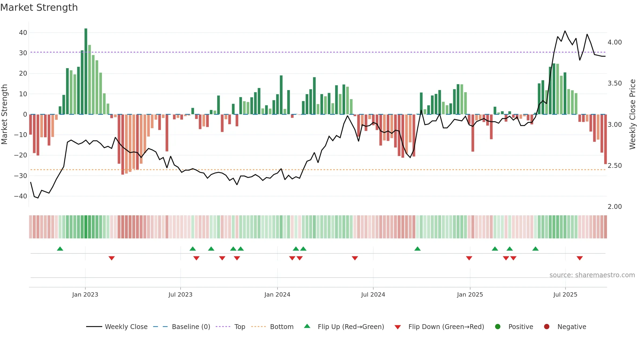Select the last Flip Up marker before Jul 2025
This screenshot has height=362, width=644.
pyautogui.click(x=536, y=249)
